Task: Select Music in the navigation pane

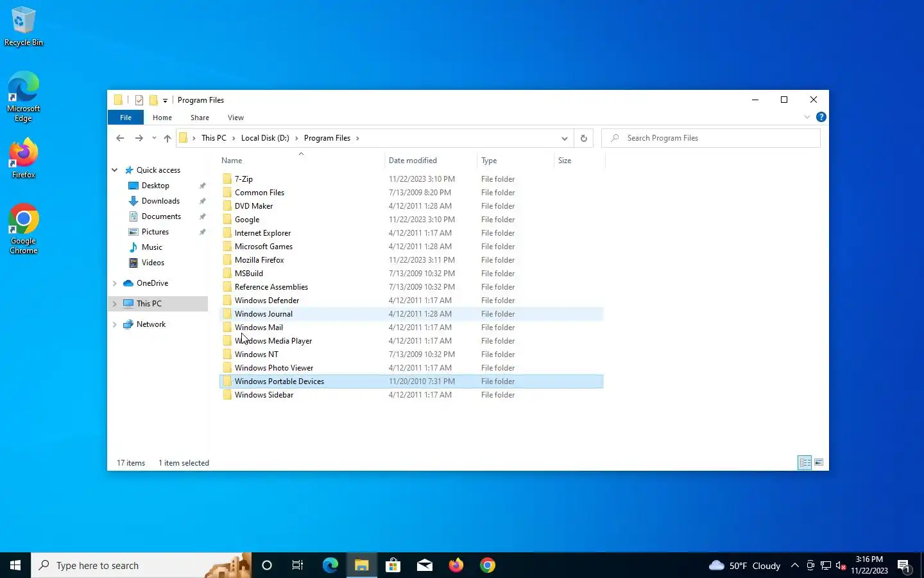Action: 152,247
